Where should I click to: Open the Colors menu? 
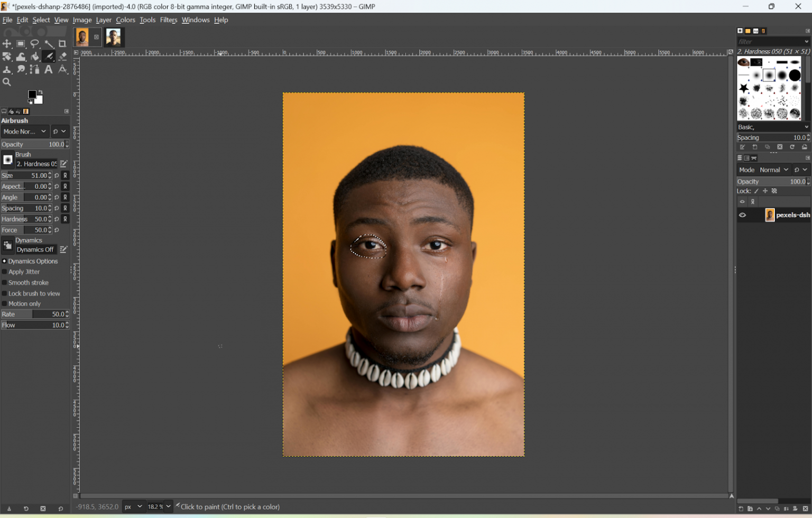[x=125, y=20]
